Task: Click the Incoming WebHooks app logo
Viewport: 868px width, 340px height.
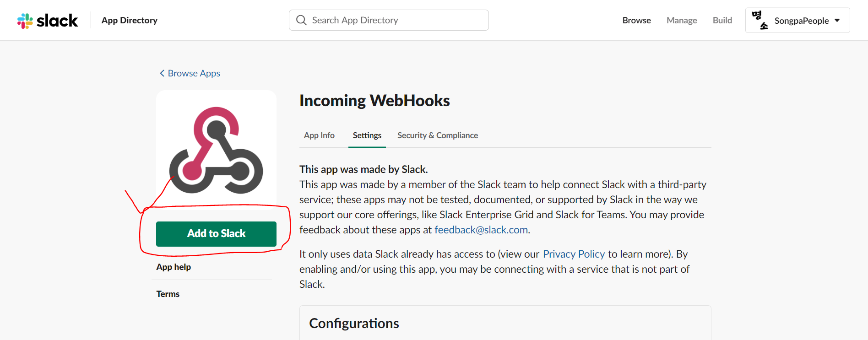Action: point(216,150)
